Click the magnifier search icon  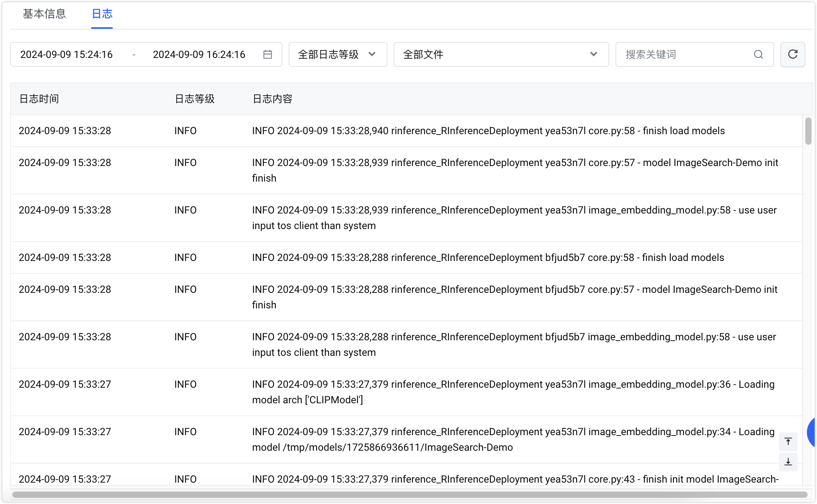(x=759, y=54)
